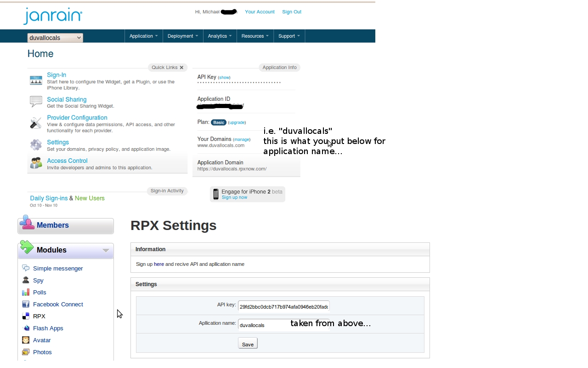This screenshot has height=368, width=588.
Task: Click the Basic plan badge
Action: (219, 122)
